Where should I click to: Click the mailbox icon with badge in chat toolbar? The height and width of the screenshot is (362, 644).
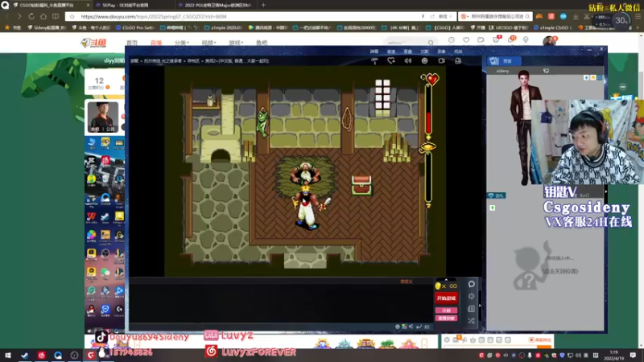(456, 339)
